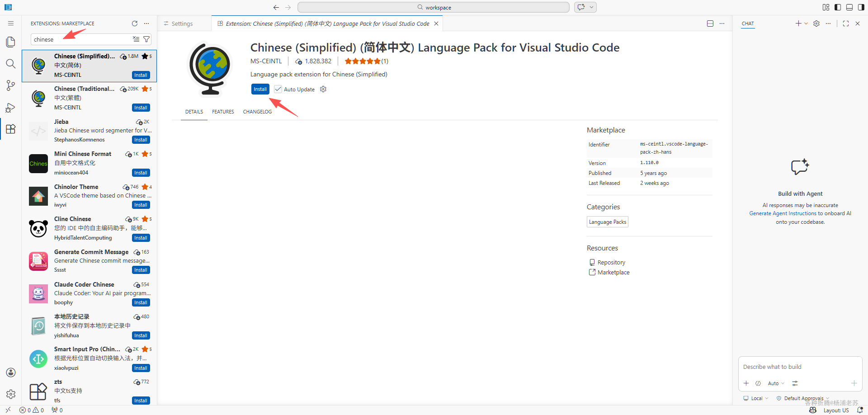
Task: Open Chat panel more actions ellipsis
Action: point(828,24)
